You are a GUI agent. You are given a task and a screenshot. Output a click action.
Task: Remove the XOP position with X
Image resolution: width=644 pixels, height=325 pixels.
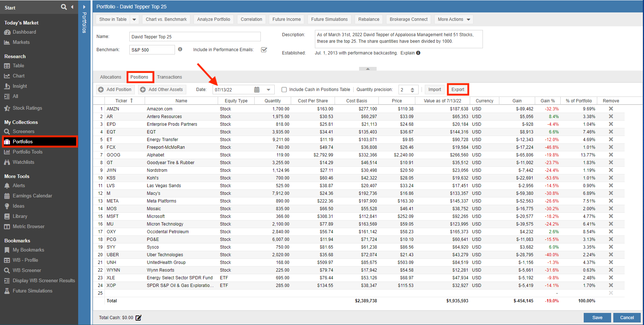click(x=611, y=285)
